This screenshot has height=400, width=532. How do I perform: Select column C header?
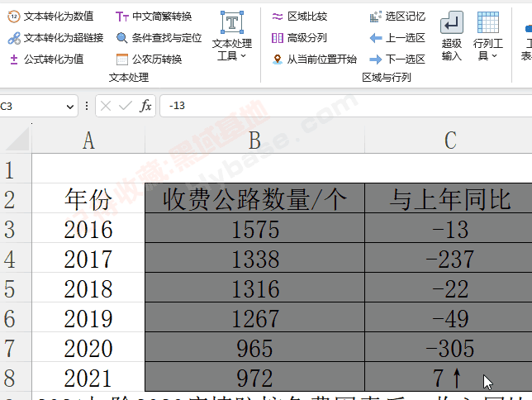[449, 140]
